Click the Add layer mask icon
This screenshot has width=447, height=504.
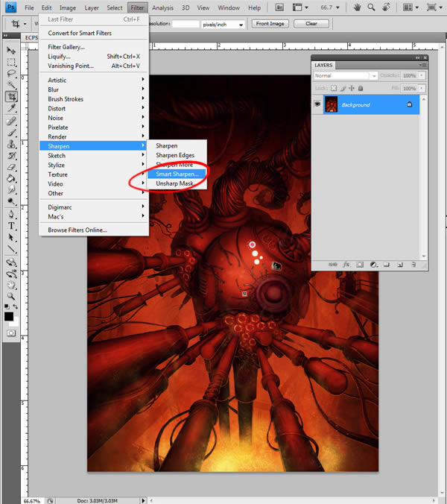pos(360,265)
